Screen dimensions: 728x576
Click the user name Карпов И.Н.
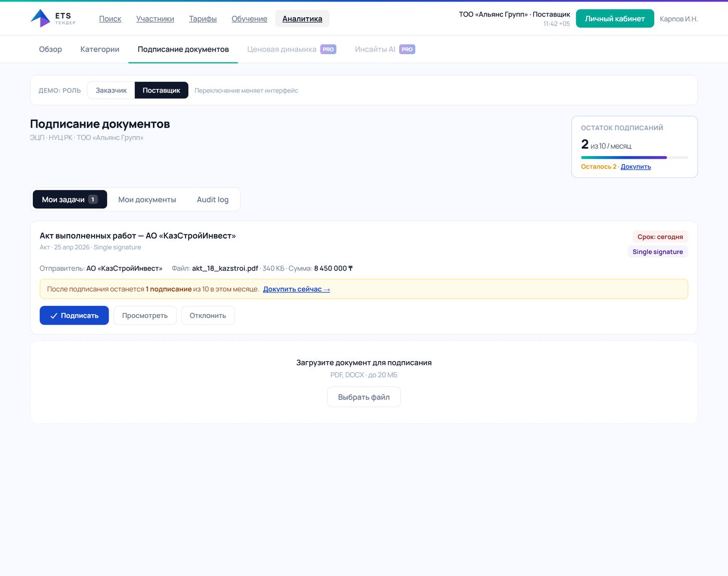tap(679, 19)
